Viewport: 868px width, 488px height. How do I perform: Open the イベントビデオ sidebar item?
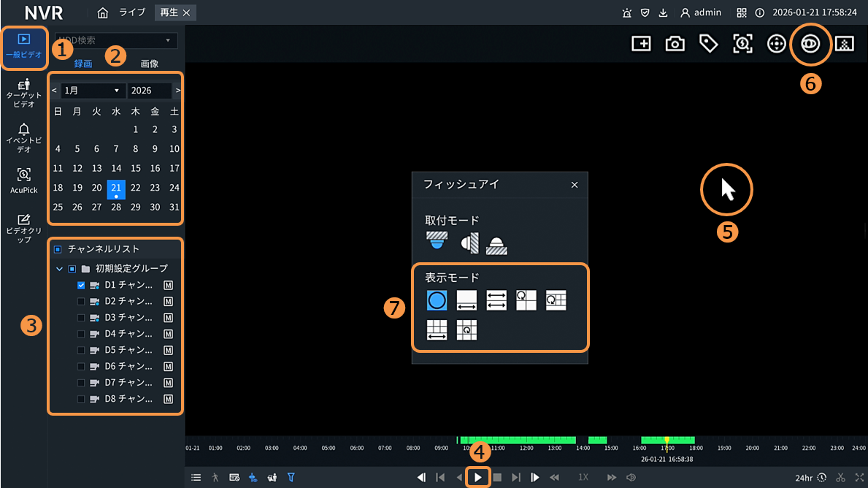pyautogui.click(x=24, y=136)
